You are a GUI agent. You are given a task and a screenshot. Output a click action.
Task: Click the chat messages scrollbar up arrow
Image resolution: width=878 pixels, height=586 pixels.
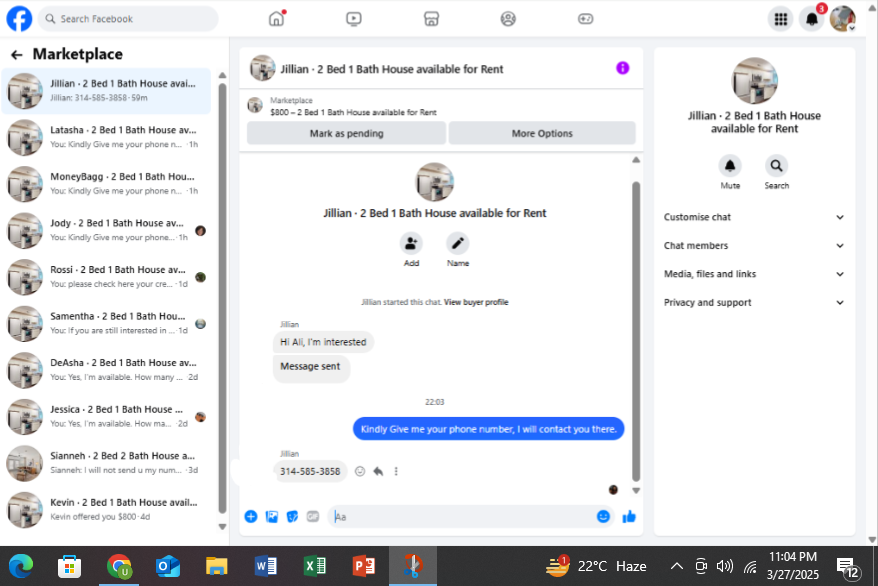tap(636, 160)
